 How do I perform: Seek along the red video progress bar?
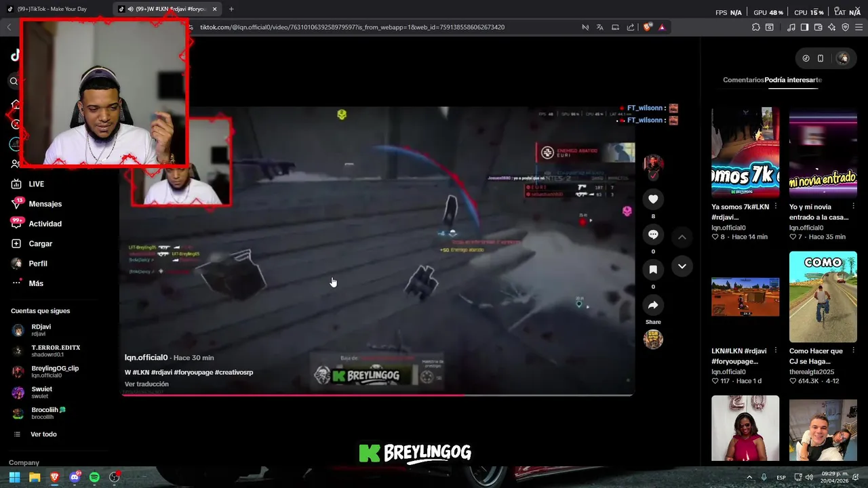(377, 394)
